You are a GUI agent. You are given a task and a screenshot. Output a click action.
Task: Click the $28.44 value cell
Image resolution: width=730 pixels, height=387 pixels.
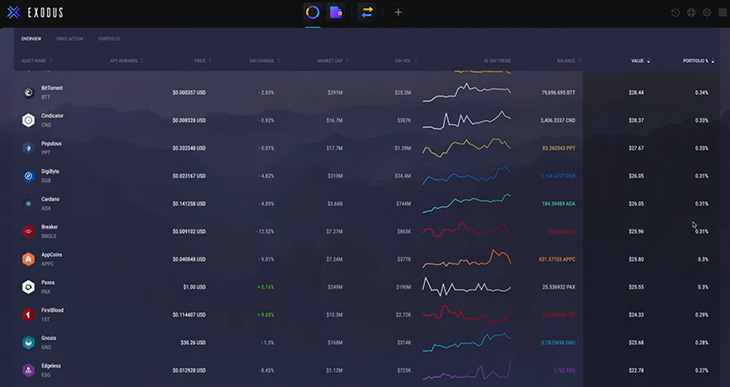click(x=636, y=93)
